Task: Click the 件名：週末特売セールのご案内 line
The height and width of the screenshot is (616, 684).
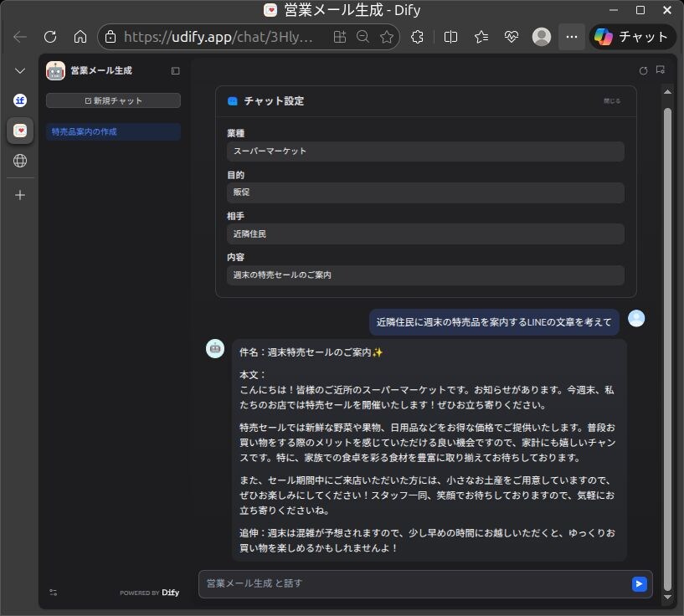Action: pyautogui.click(x=311, y=352)
